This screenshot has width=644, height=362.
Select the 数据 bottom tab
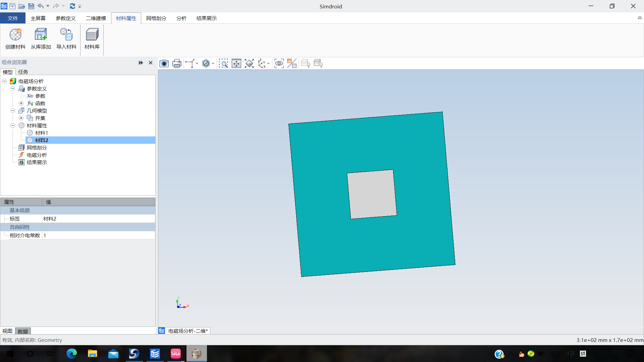[23, 331]
